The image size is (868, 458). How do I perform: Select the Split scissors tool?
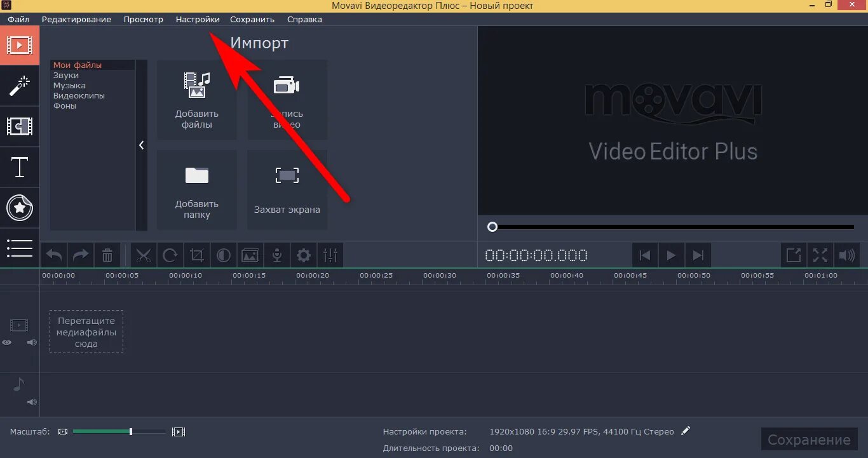144,255
